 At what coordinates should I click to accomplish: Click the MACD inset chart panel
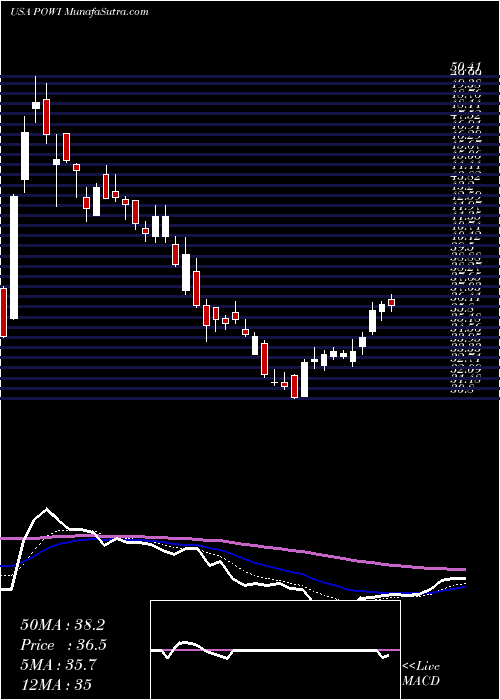coord(275,650)
